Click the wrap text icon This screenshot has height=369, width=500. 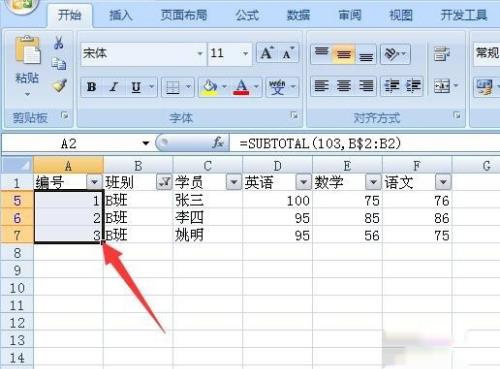coord(442,54)
